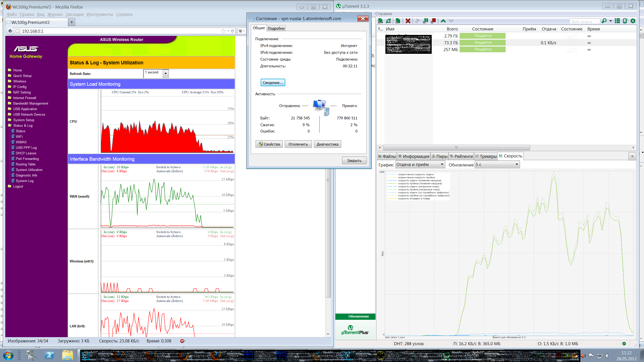Open PowerShell from the taskbar
Viewport: 644px width, 362px height.
49,355
